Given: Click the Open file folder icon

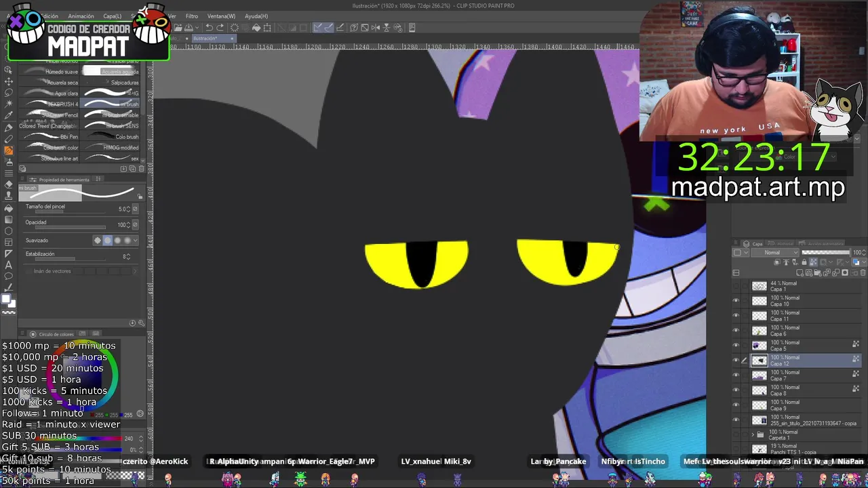Looking at the screenshot, I should (178, 28).
